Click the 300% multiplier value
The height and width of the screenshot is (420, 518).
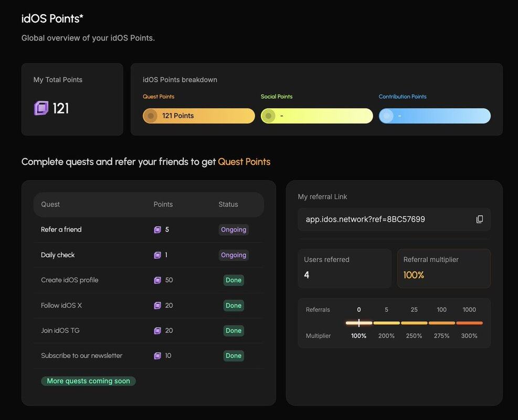[469, 335]
